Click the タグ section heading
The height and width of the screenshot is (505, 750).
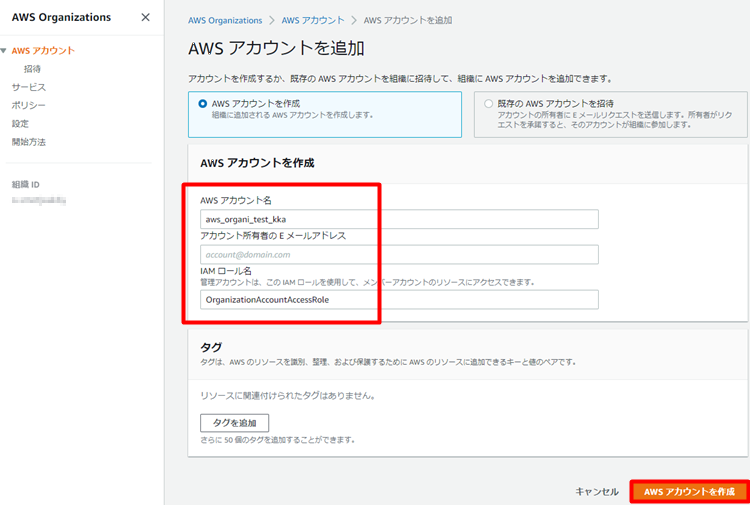(211, 347)
